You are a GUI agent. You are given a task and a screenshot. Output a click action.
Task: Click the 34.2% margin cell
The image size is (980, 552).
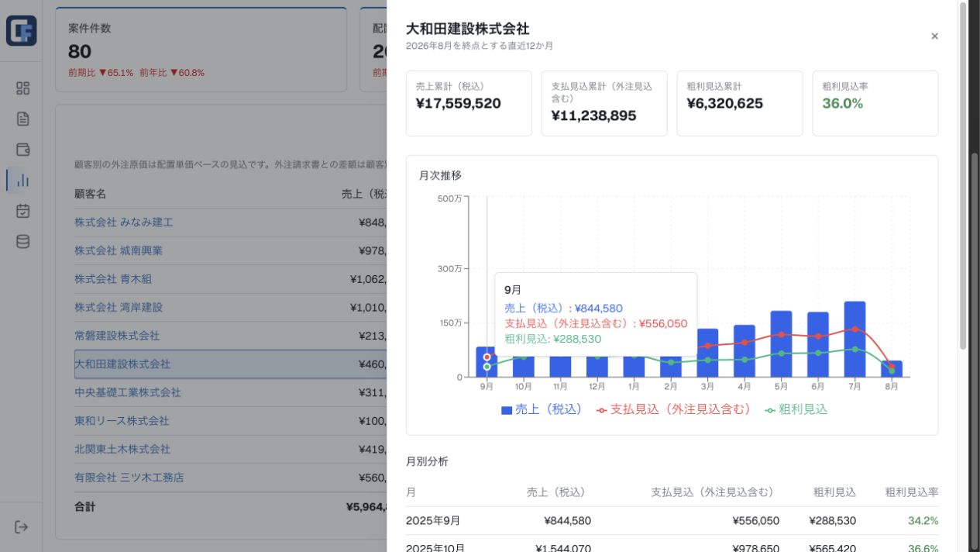[x=923, y=521]
